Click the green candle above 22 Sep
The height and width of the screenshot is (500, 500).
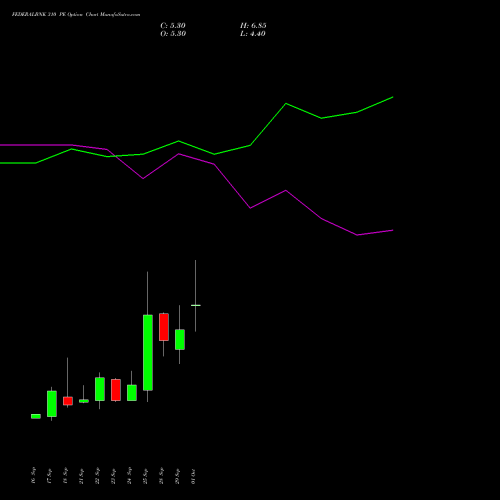click(100, 389)
